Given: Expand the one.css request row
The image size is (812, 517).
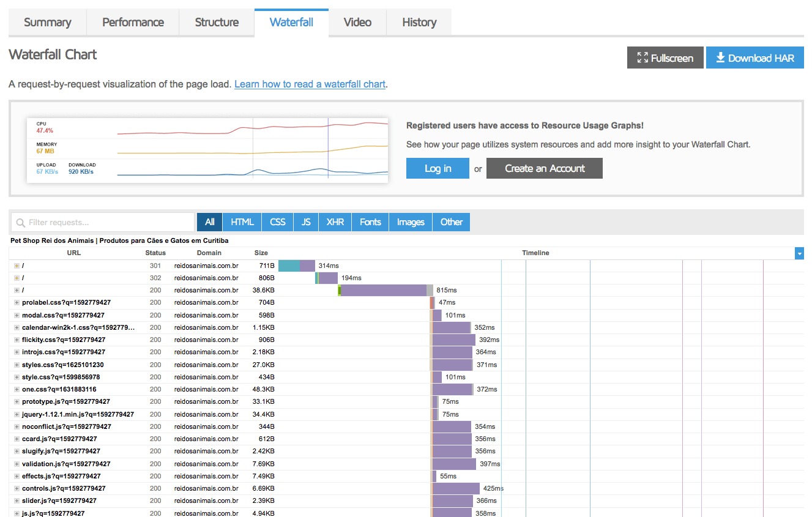Looking at the screenshot, I should pos(17,389).
